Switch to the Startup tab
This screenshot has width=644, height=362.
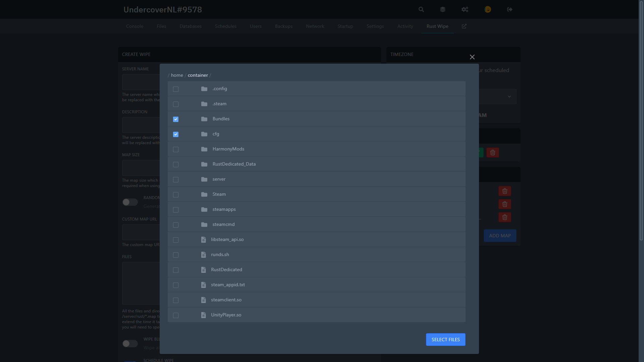345,26
